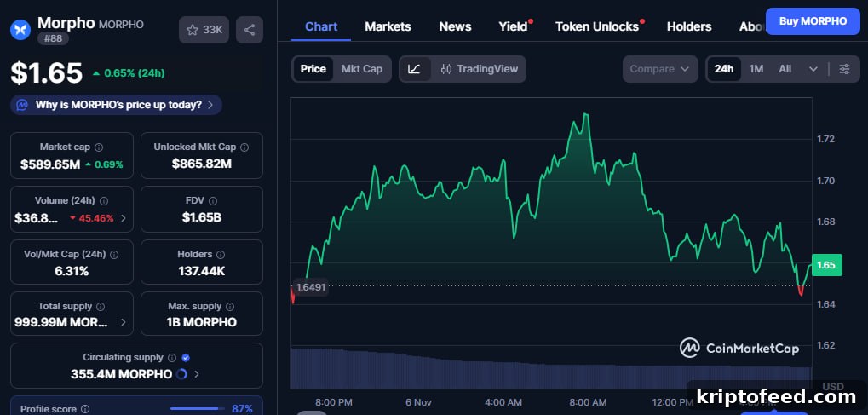Image resolution: width=868 pixels, height=415 pixels.
Task: Open the Compare dropdown
Action: [659, 69]
